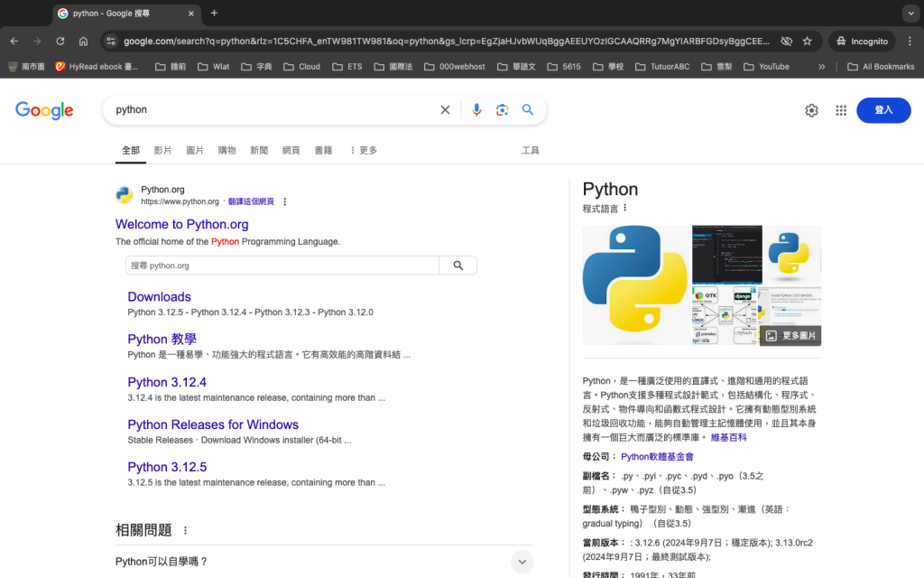Click the third-party cookies blocked eye icon

click(x=786, y=42)
